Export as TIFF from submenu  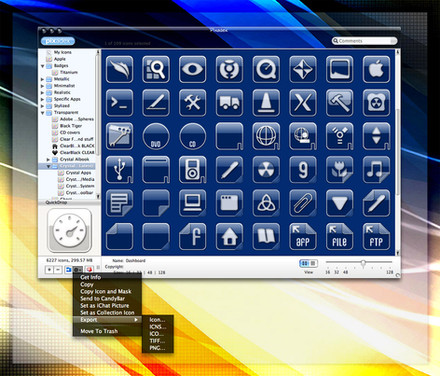pyautogui.click(x=157, y=341)
